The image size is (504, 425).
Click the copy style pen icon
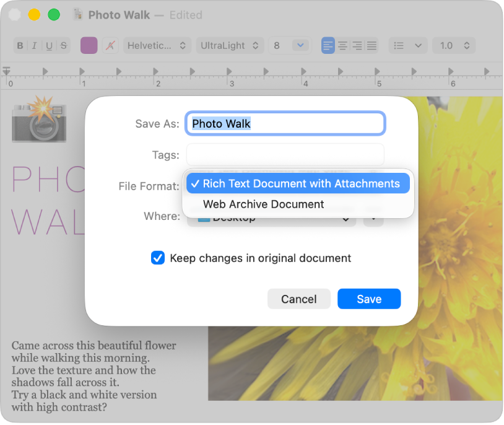click(x=110, y=45)
